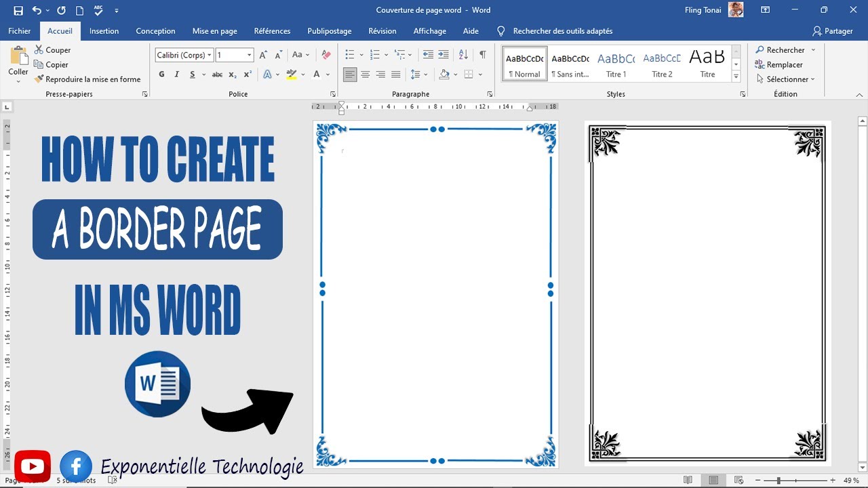Switch to the Mise en page tab
Viewport: 868px width, 488px height.
point(215,31)
